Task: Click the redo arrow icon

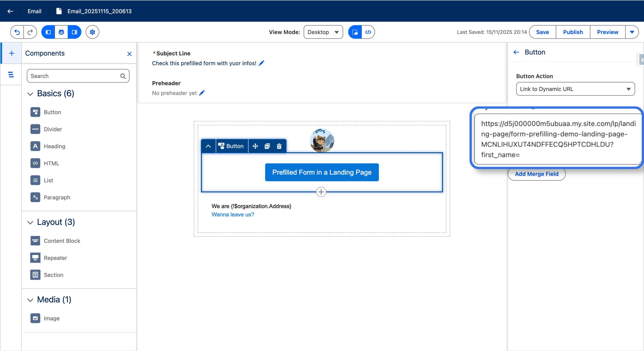Action: [x=30, y=32]
